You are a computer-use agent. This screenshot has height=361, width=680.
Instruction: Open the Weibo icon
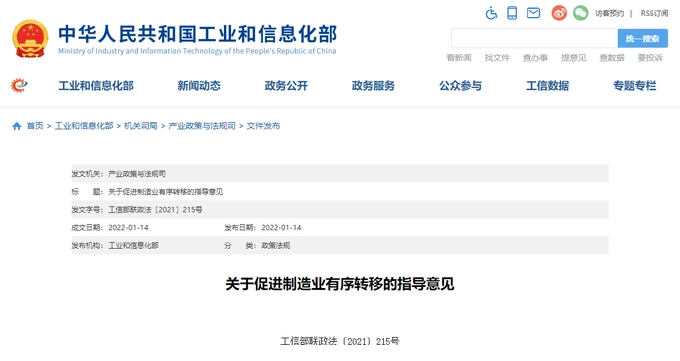(x=559, y=13)
